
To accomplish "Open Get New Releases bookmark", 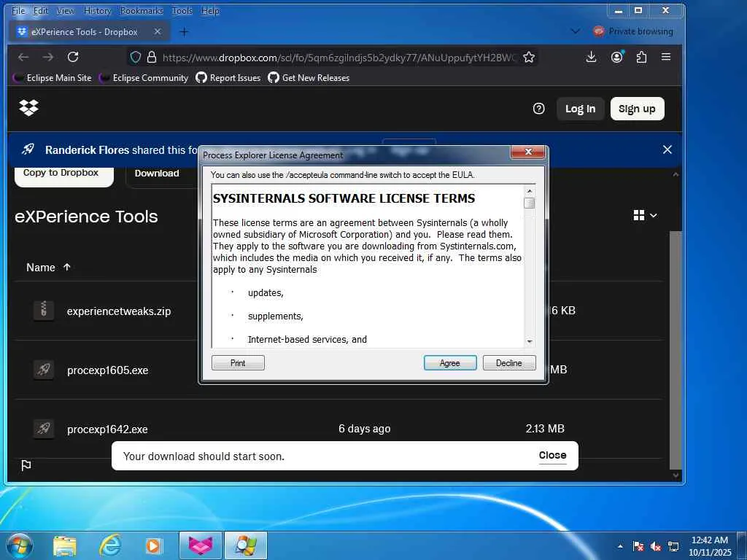I will [309, 77].
